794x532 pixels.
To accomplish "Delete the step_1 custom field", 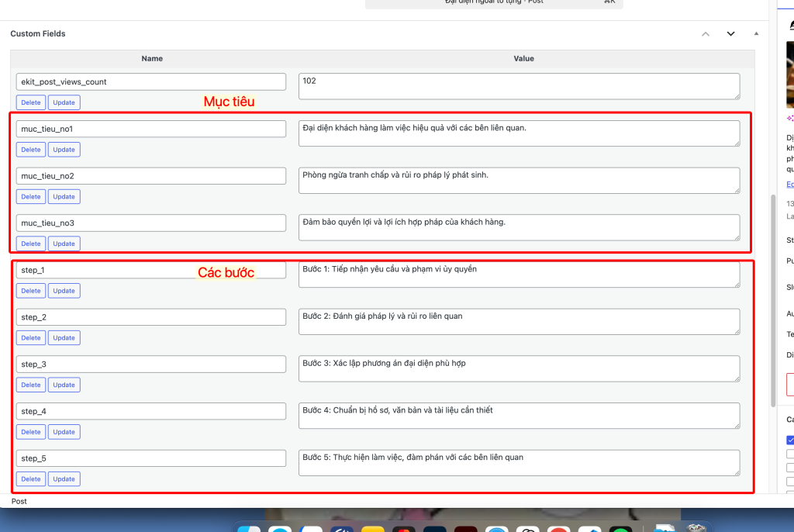I will (x=31, y=291).
